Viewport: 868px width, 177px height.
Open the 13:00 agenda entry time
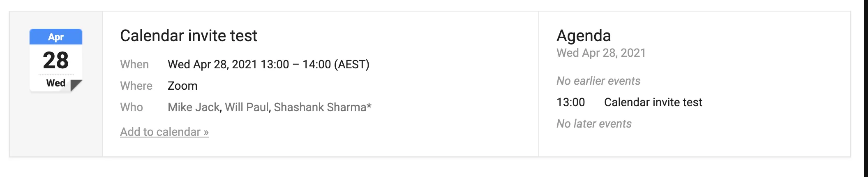570,102
